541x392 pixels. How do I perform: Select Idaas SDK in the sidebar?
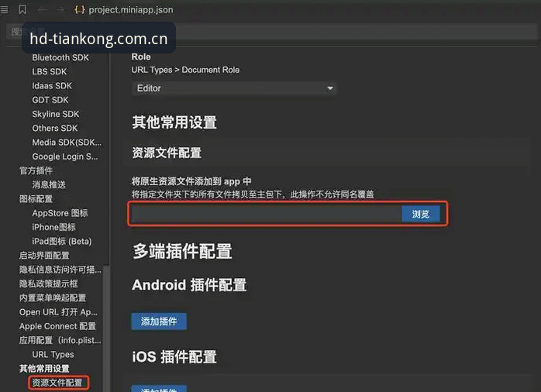[52, 86]
